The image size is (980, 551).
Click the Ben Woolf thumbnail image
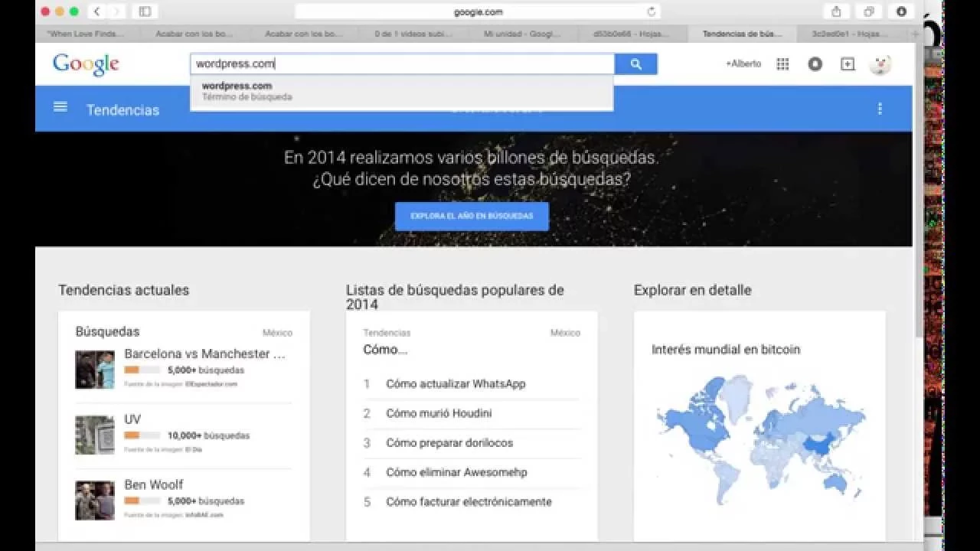coord(95,500)
